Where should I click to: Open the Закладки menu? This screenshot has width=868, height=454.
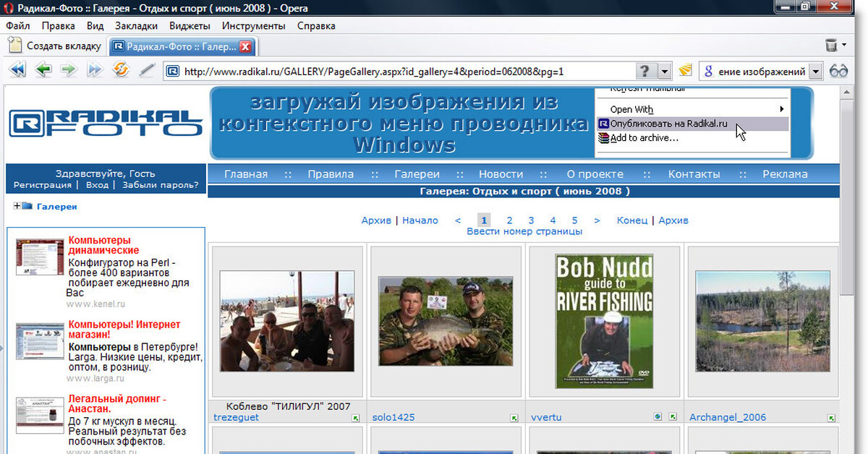(x=136, y=25)
